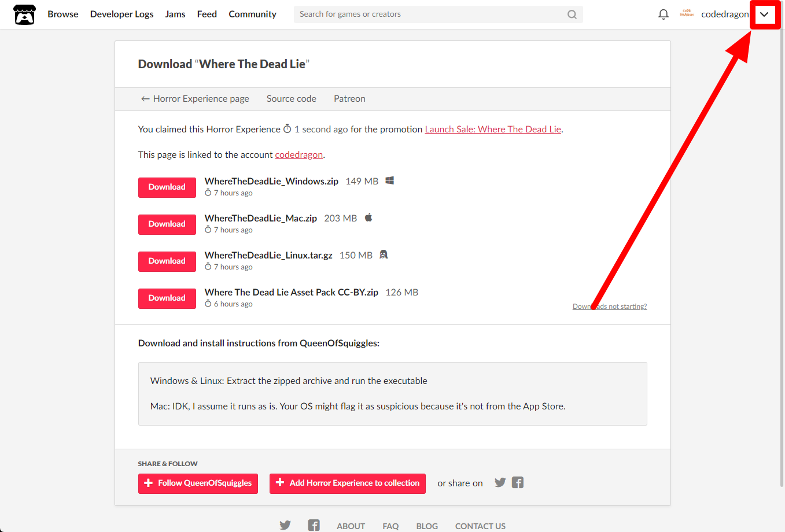Click the 149 MB file size
785x532 pixels.
[362, 181]
